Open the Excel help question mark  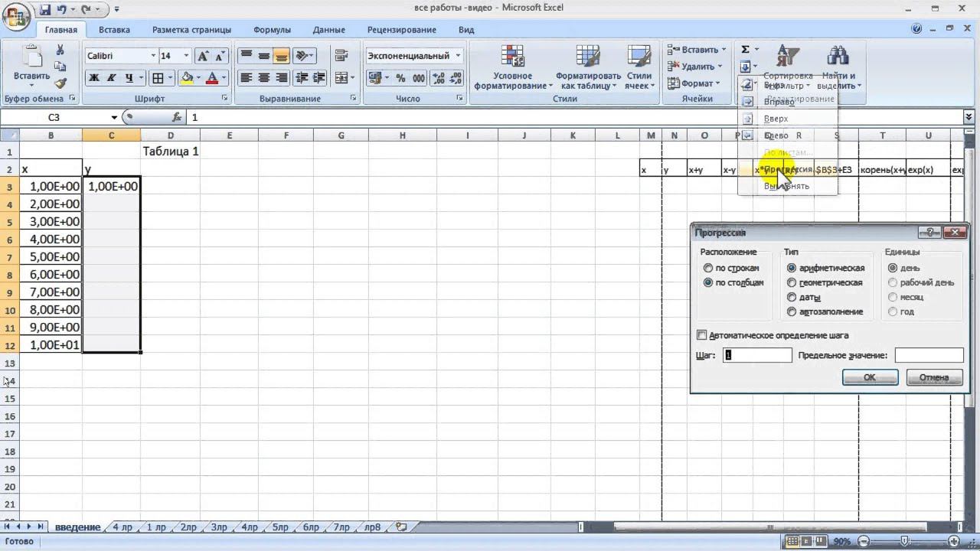pos(916,29)
